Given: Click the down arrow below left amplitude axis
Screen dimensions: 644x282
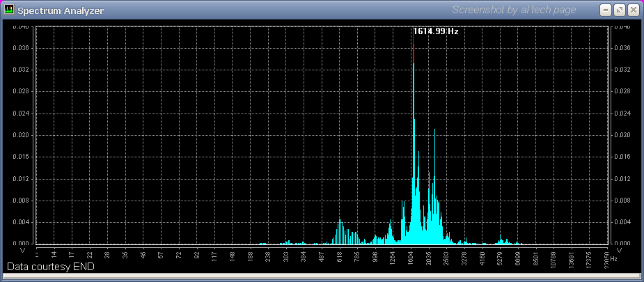Looking at the screenshot, I should [x=23, y=250].
